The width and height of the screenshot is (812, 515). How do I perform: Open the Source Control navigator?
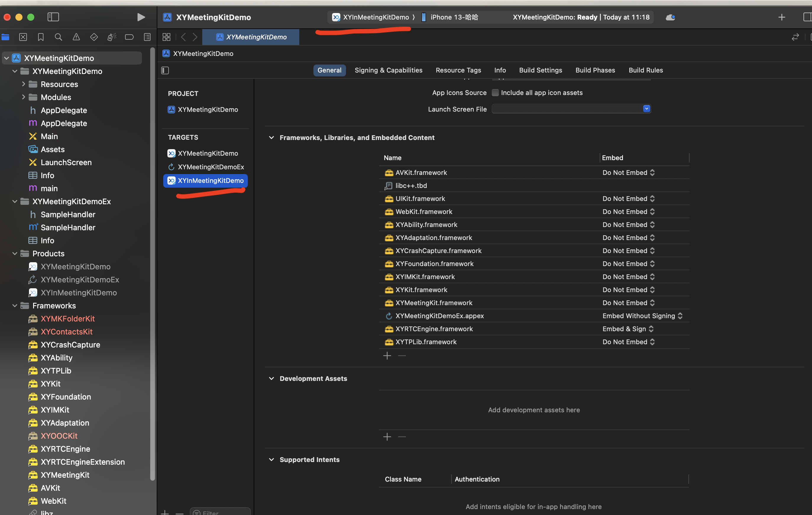point(23,37)
